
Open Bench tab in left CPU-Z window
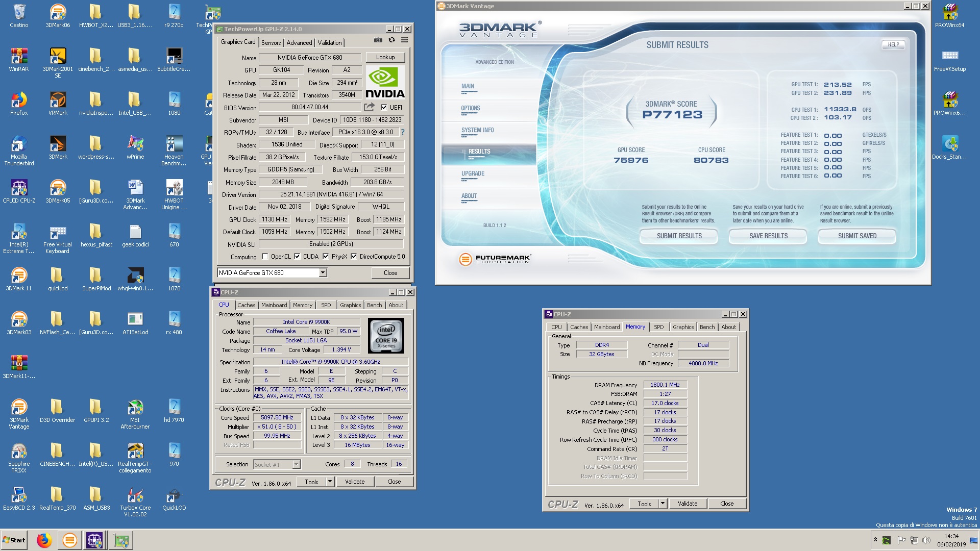[x=374, y=305]
